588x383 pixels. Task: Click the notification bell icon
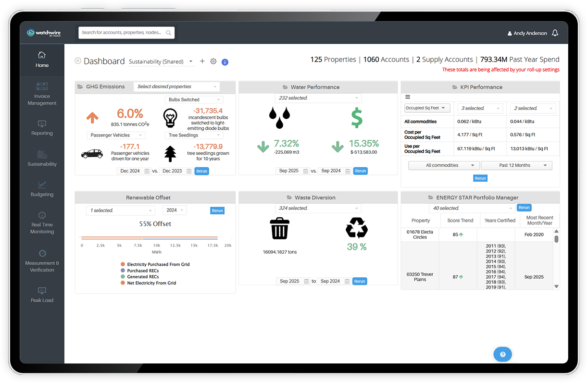[x=555, y=33]
